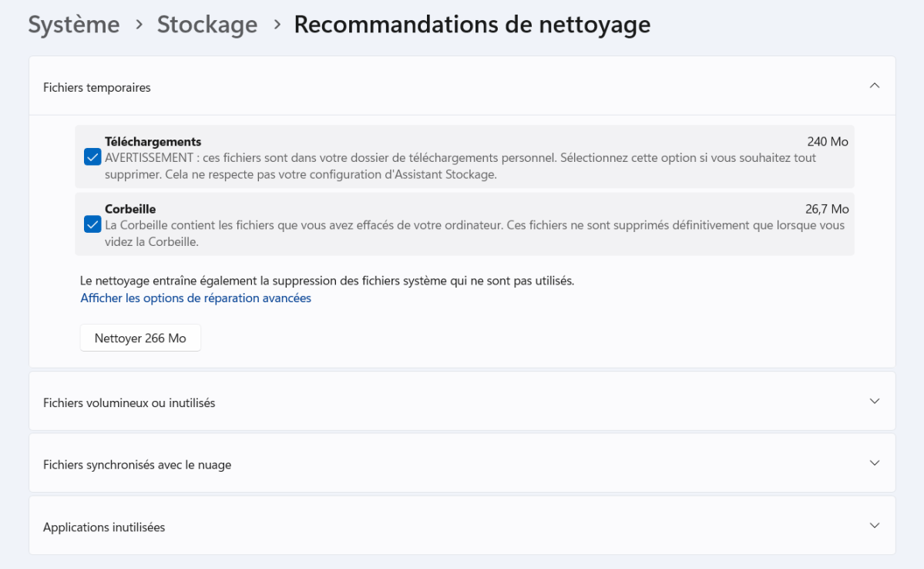Expand Fichiers synchronisés avec le nuage chevron

875,463
